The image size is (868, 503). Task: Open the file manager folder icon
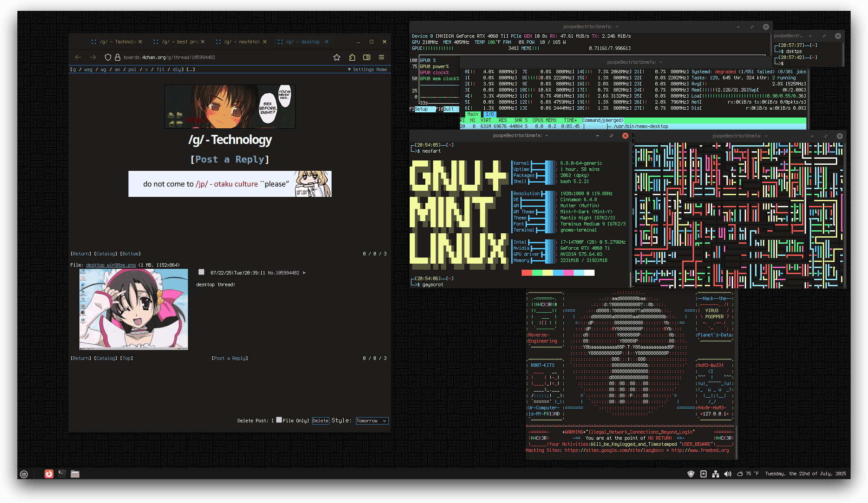(x=75, y=474)
